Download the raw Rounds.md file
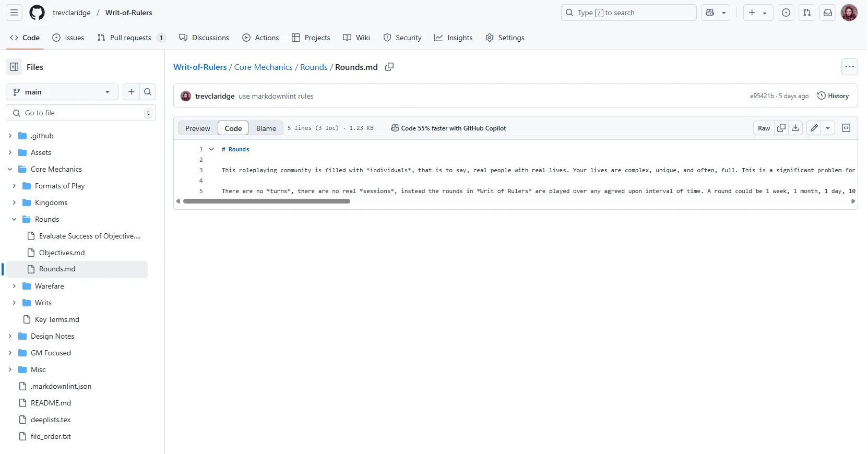The image size is (868, 454). pyautogui.click(x=795, y=128)
